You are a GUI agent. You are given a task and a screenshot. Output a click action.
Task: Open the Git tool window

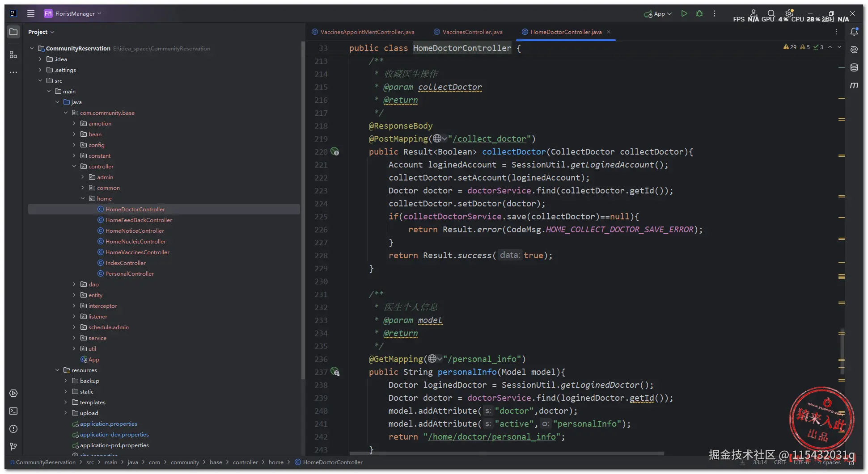tap(13, 447)
